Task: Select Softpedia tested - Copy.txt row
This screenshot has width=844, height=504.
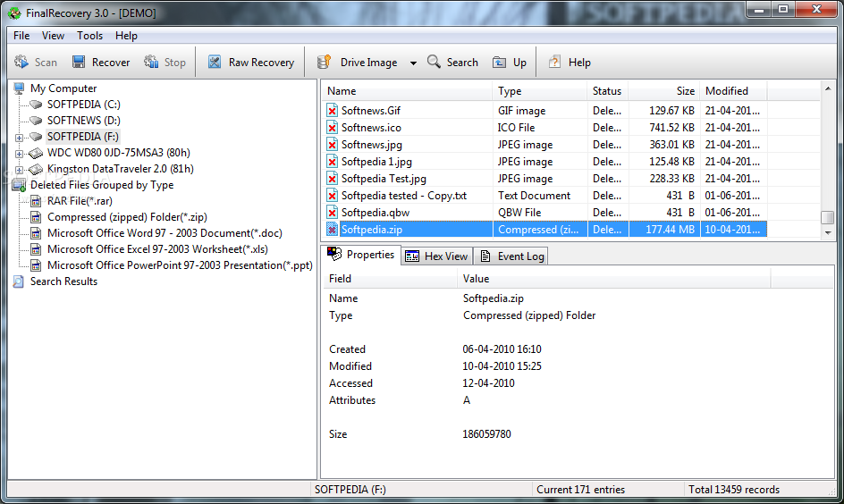Action: click(x=545, y=196)
